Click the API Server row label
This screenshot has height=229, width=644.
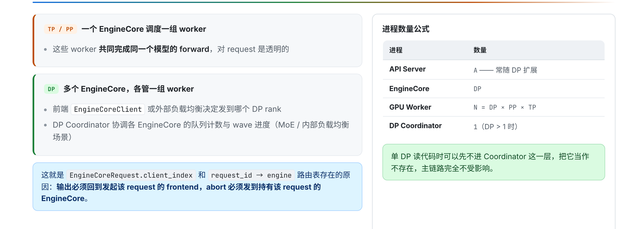407,69
